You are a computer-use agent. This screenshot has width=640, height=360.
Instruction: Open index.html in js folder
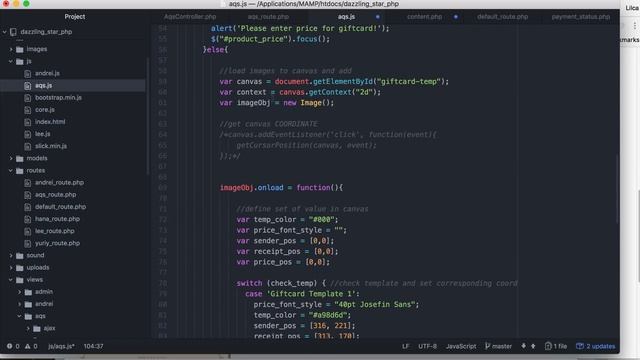(x=50, y=122)
